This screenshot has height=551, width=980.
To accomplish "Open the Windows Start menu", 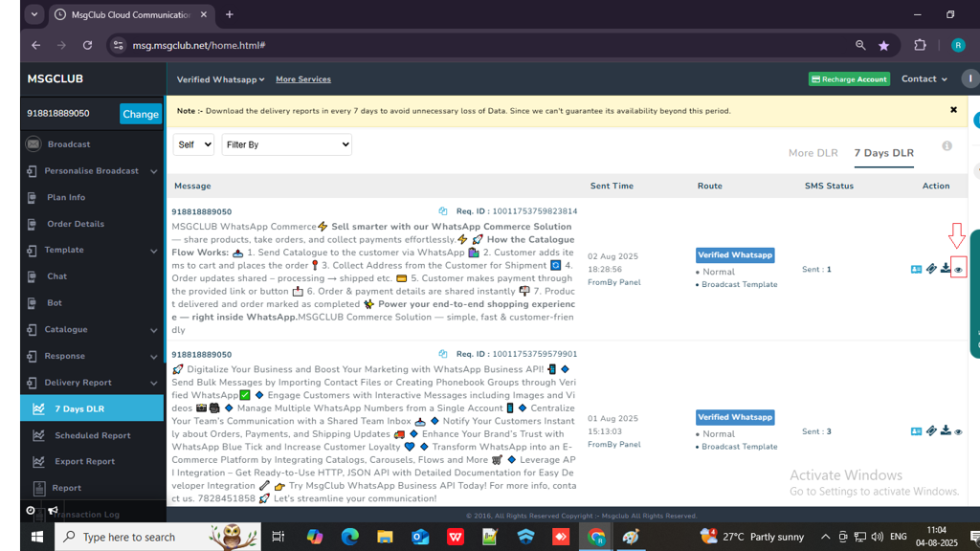I will coord(37,537).
